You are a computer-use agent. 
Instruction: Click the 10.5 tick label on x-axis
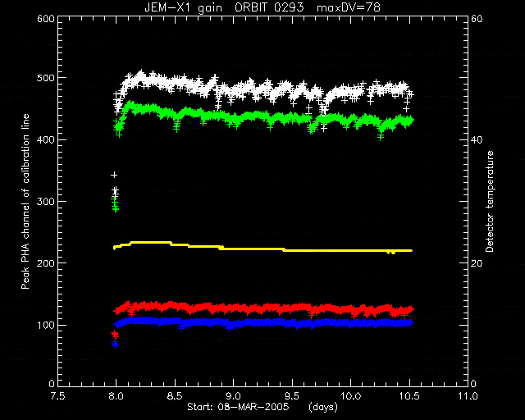[409, 396]
